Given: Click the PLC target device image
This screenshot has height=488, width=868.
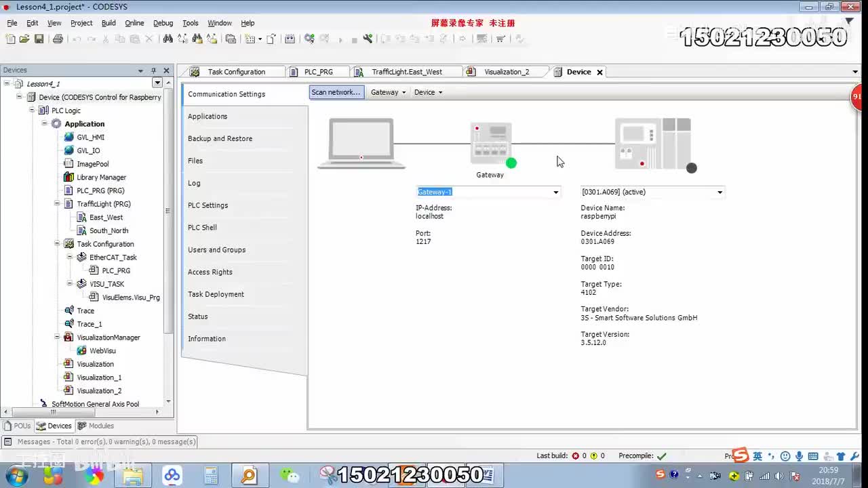Looking at the screenshot, I should click(x=653, y=144).
